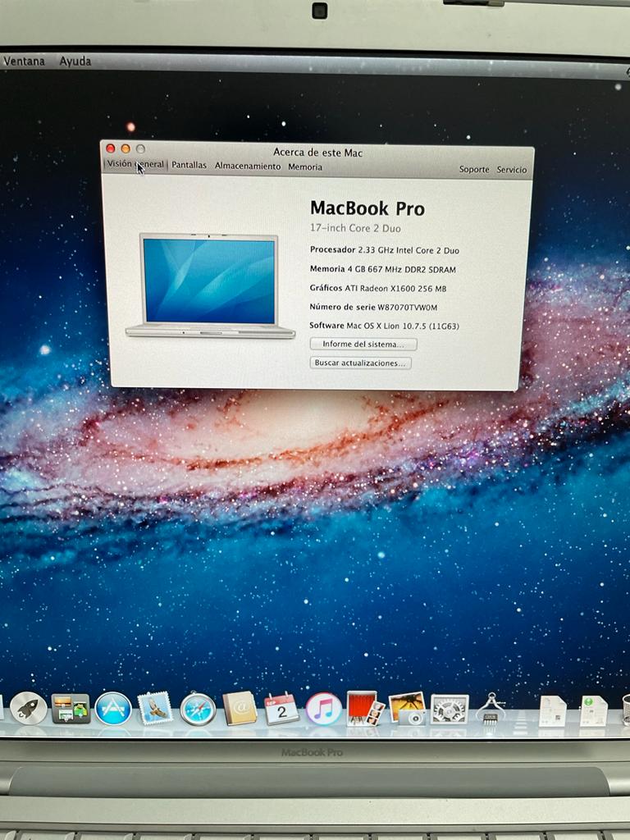Open the Ayuda menu
Viewport: 630px width, 840px height.
tap(75, 61)
